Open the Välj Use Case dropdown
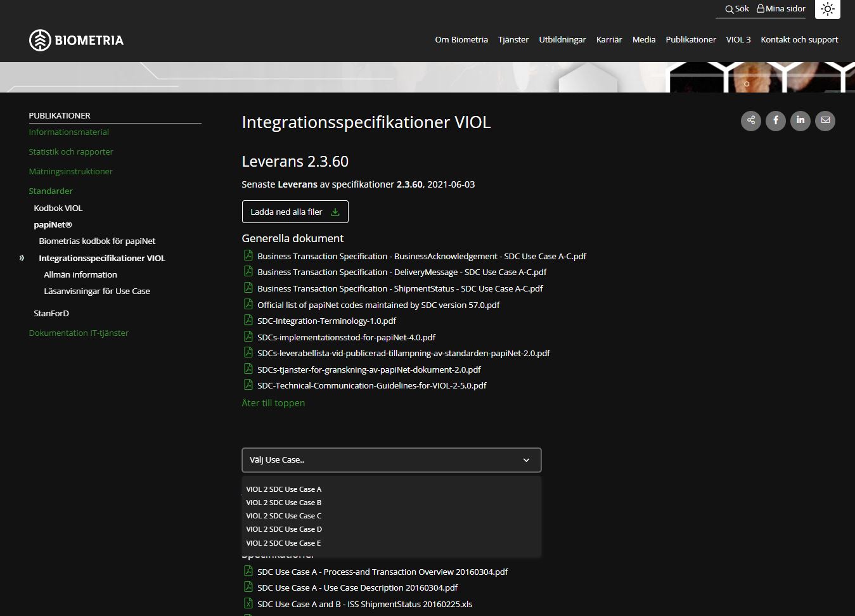 pyautogui.click(x=390, y=459)
